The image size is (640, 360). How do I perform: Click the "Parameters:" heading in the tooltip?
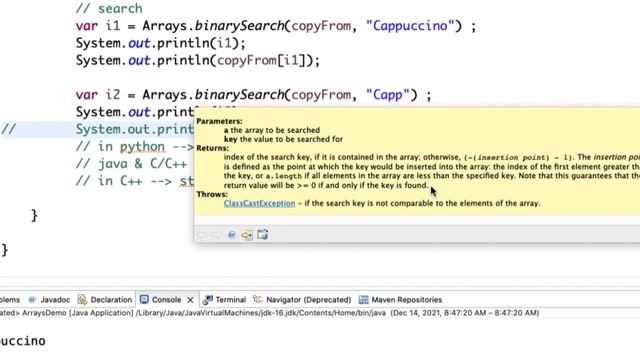coord(219,121)
